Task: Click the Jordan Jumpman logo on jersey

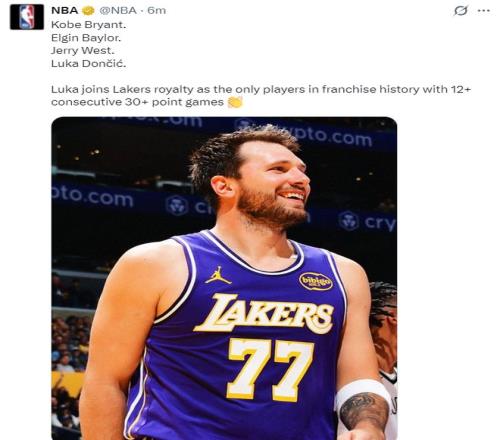Action: (218, 275)
